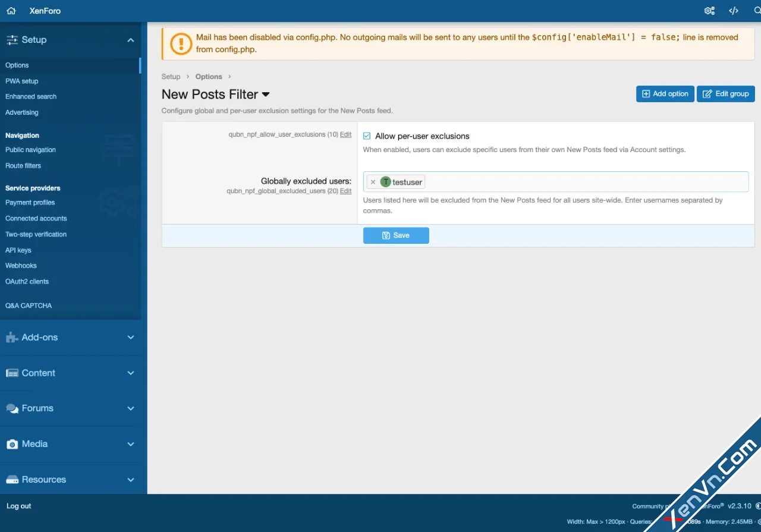
Task: Click the admin settings gear icon top right
Action: click(709, 10)
